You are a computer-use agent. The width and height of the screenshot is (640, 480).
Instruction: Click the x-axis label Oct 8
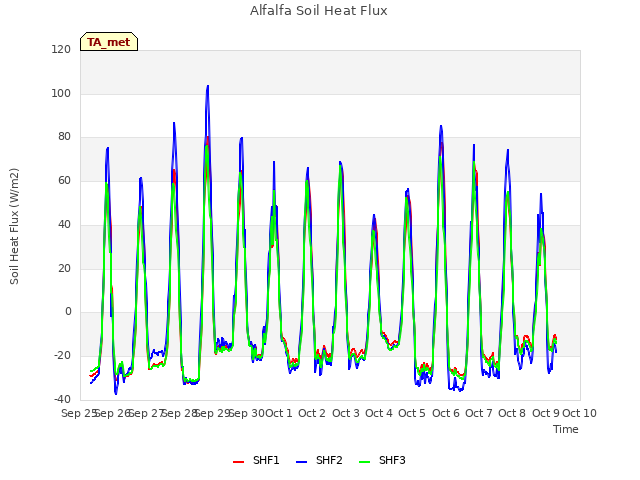[x=512, y=413]
